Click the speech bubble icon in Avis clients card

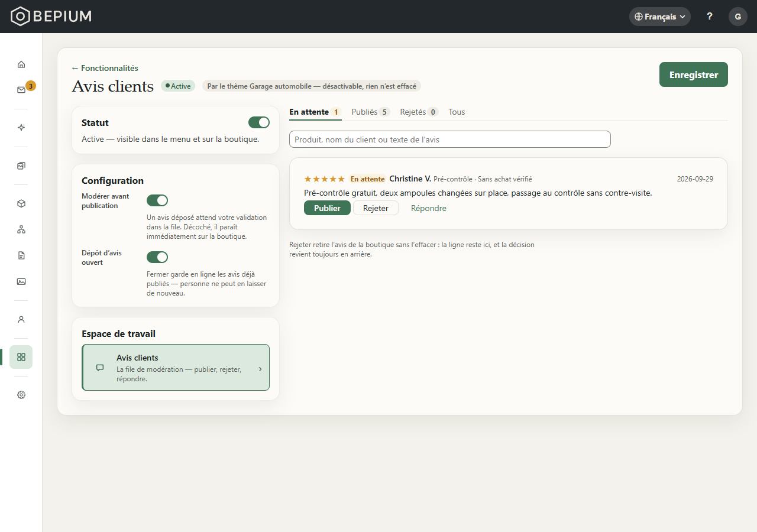100,368
